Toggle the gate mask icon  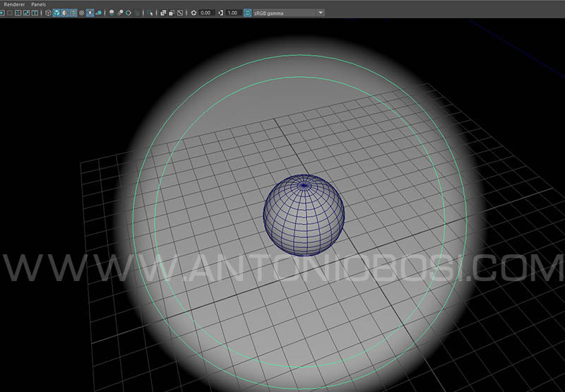point(10,13)
